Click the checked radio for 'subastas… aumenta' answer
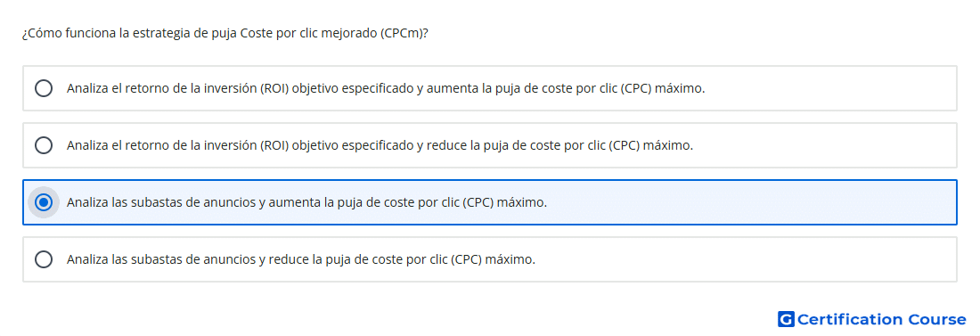This screenshot has width=980, height=336. pos(44,202)
